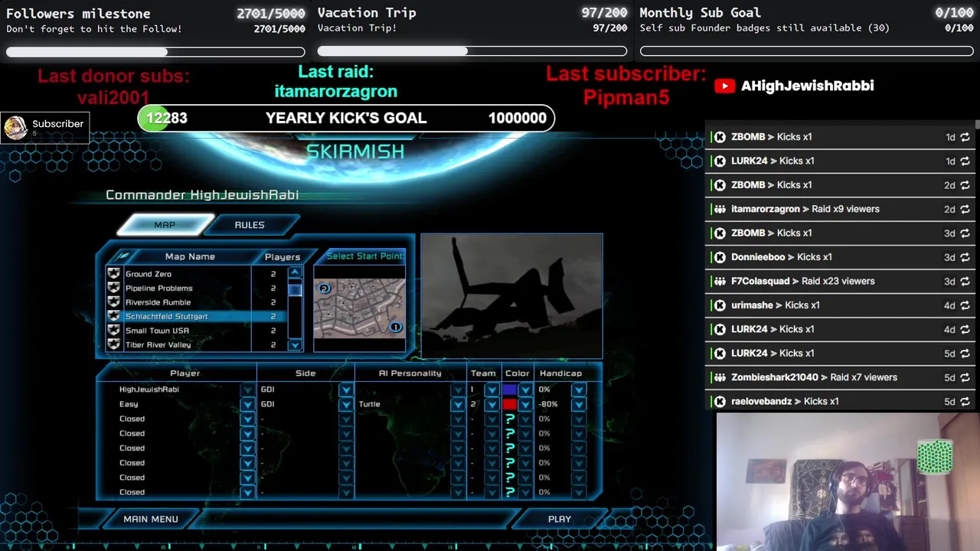The width and height of the screenshot is (980, 551).
Task: Open the Team 2 dropdown for Easy
Action: (492, 404)
